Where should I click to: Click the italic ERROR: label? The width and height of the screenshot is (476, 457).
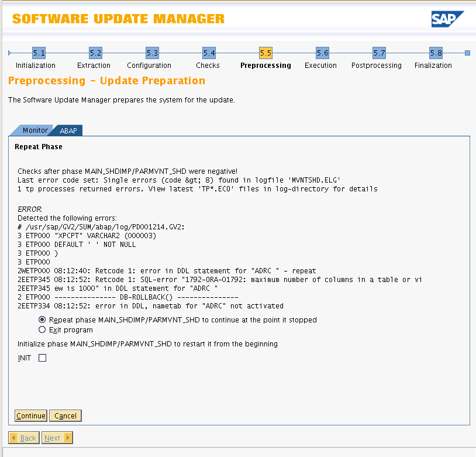(x=30, y=209)
